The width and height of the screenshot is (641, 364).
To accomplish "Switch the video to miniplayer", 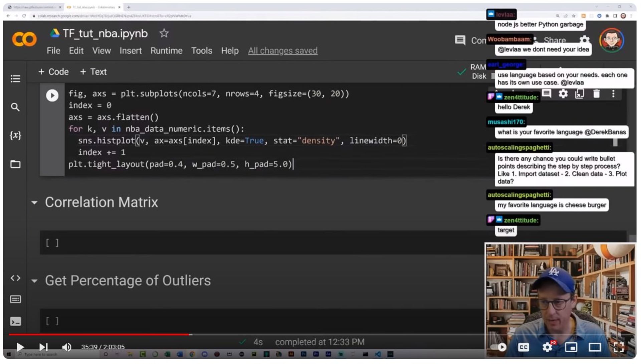I will (571, 347).
